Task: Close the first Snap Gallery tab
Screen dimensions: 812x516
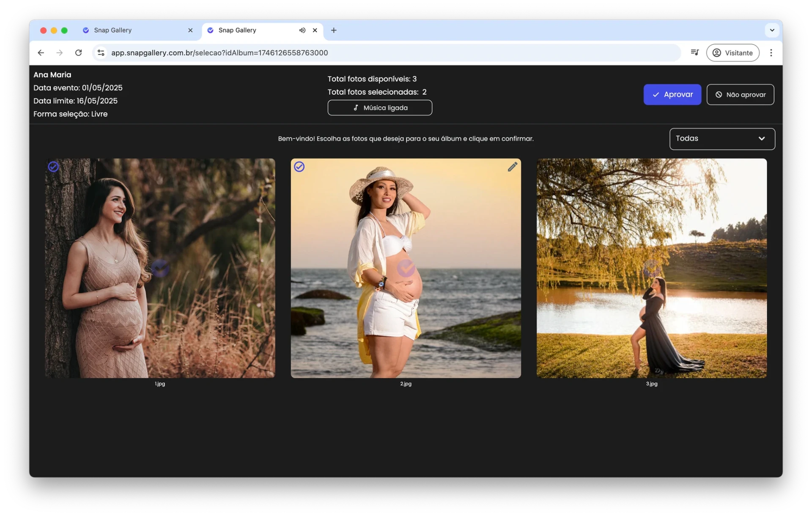Action: pyautogui.click(x=190, y=30)
